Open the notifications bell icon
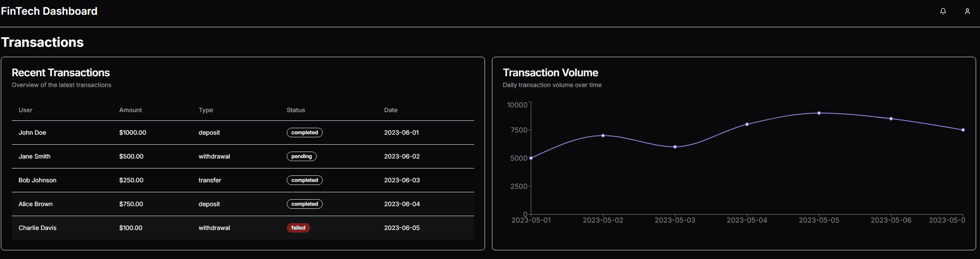The width and height of the screenshot is (980, 259). pos(943,11)
